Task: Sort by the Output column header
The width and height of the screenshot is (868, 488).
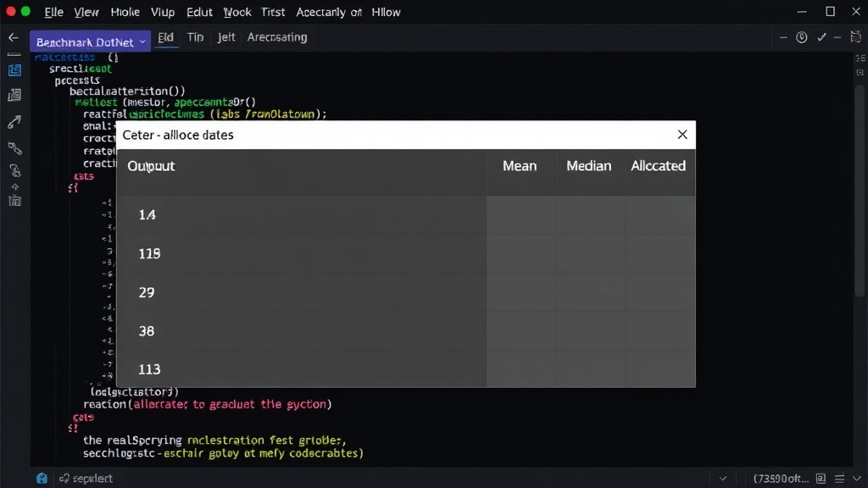Action: pyautogui.click(x=151, y=166)
